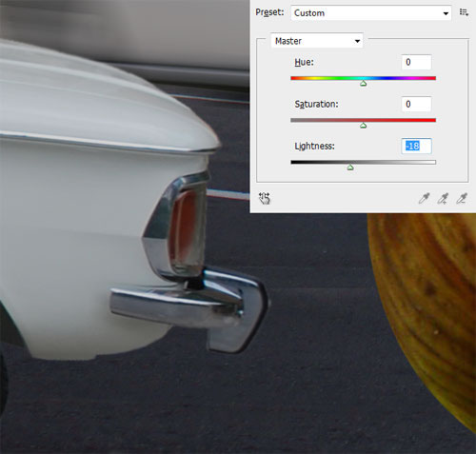The image size is (476, 454).
Task: Click the Lightness slider handle
Action: (350, 168)
